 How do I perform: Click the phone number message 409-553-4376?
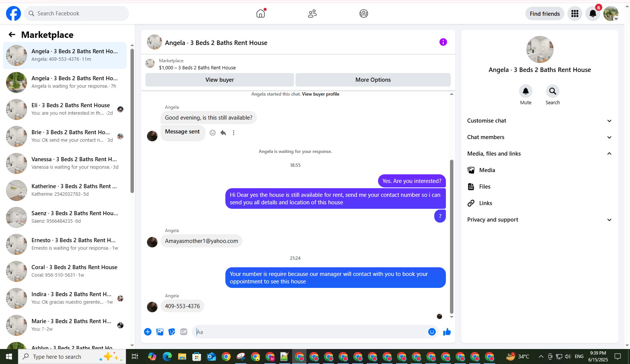[182, 306]
